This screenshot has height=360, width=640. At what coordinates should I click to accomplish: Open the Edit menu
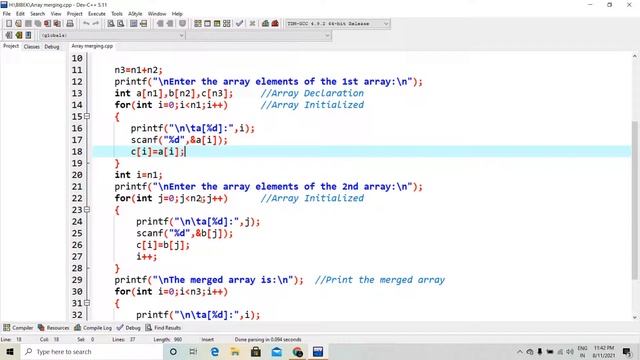pos(20,13)
